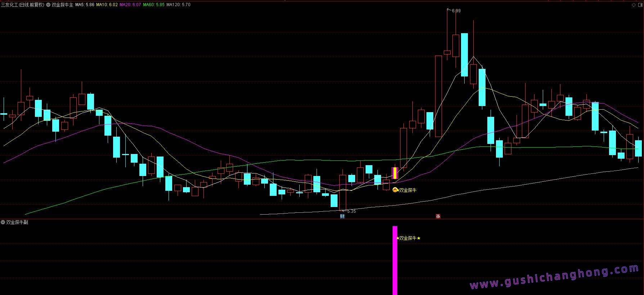Image resolution: width=644 pixels, height=295 pixels.
Task: Click the red 涨 event marker
Action: click(x=438, y=216)
